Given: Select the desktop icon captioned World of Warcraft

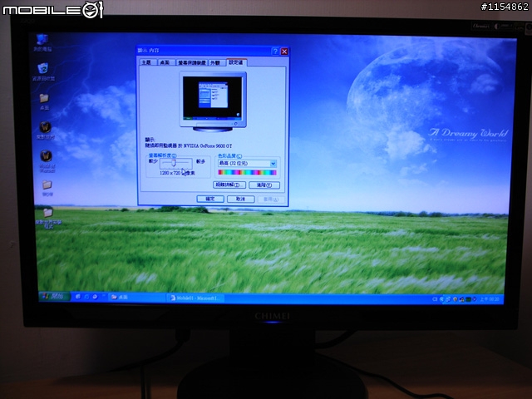Looking at the screenshot, I should click(x=47, y=161).
